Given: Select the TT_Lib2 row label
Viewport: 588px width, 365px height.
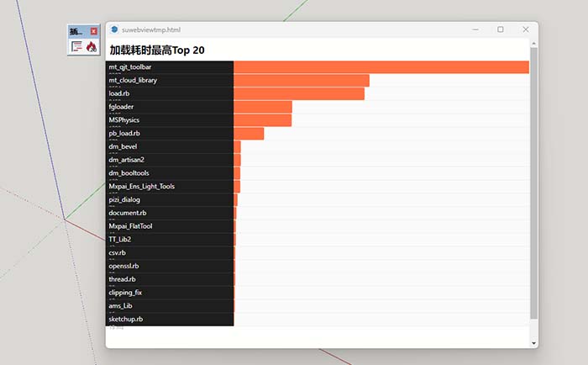Looking at the screenshot, I should click(120, 240).
